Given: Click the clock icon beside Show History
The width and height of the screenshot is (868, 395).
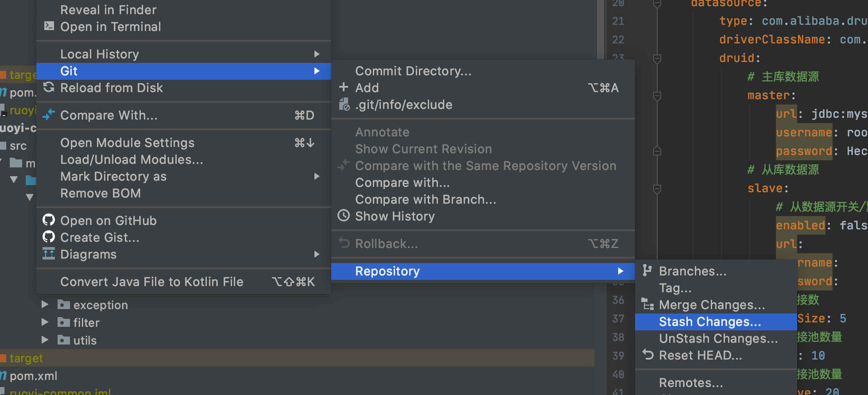Looking at the screenshot, I should coord(344,216).
